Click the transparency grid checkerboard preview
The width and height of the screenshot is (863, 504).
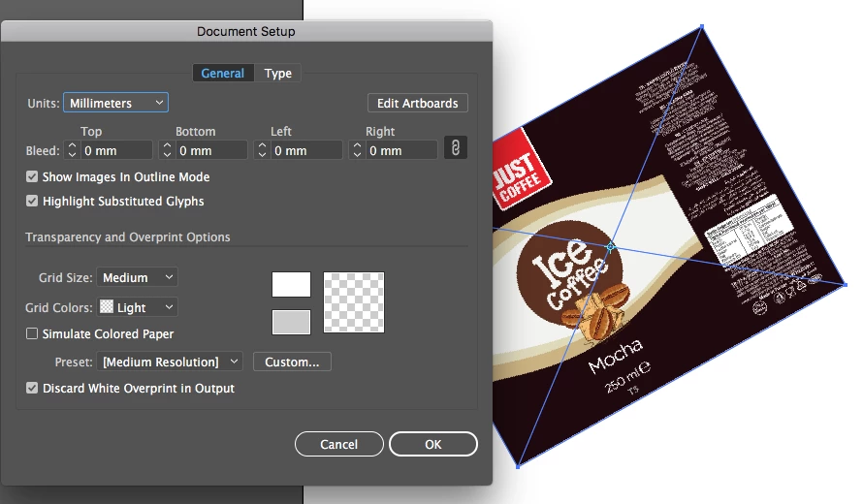coord(354,302)
